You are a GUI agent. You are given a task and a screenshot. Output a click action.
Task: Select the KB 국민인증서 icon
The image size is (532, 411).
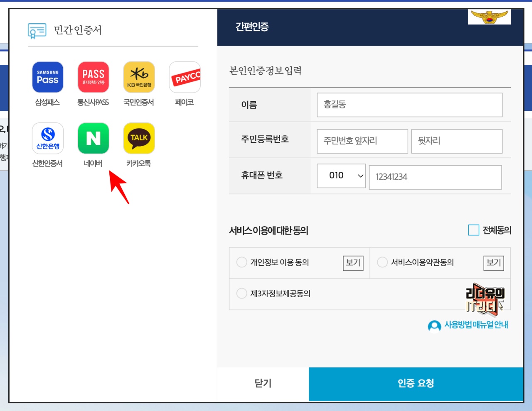[139, 77]
